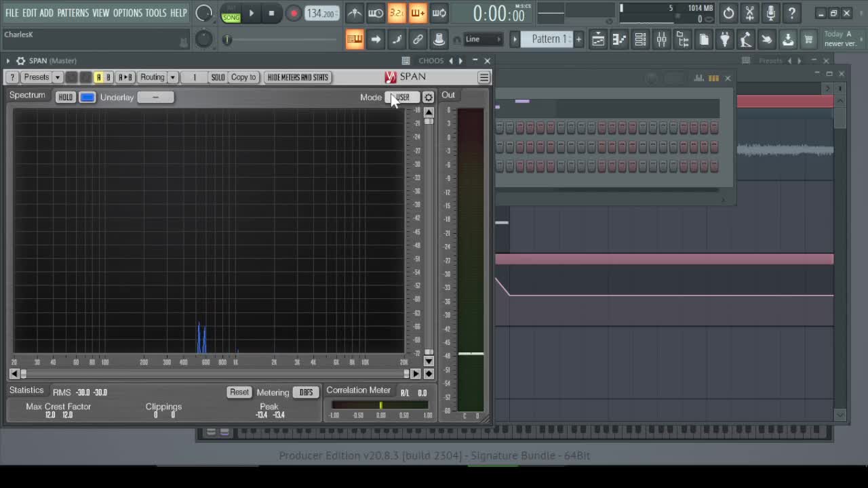Toggle typing keyboard to piano icon

click(x=355, y=39)
